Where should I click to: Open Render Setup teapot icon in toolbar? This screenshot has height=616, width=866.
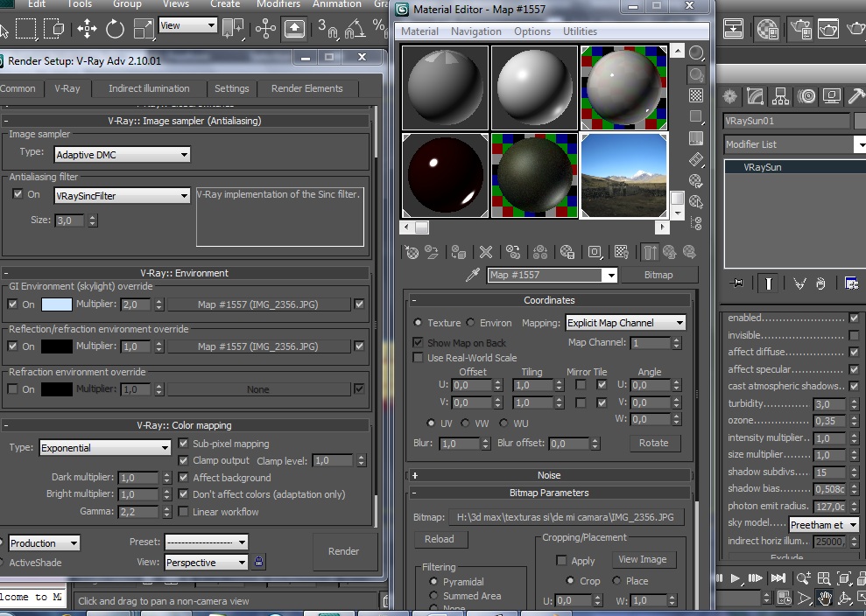[x=800, y=28]
